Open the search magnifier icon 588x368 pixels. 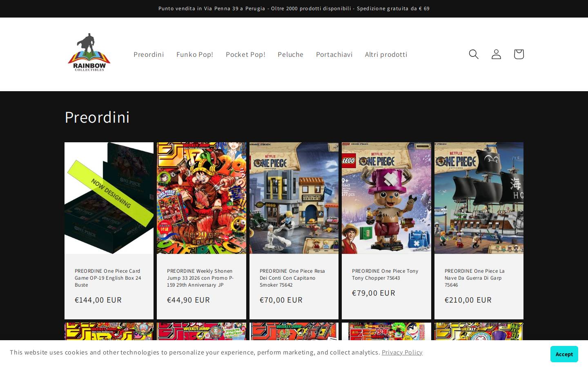473,54
